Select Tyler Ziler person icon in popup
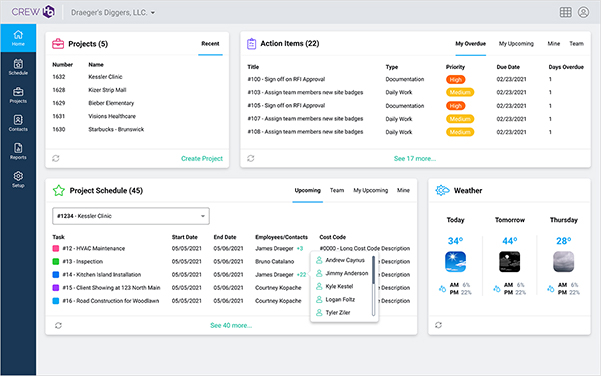Screen dimensions: 601x376 click(x=319, y=313)
